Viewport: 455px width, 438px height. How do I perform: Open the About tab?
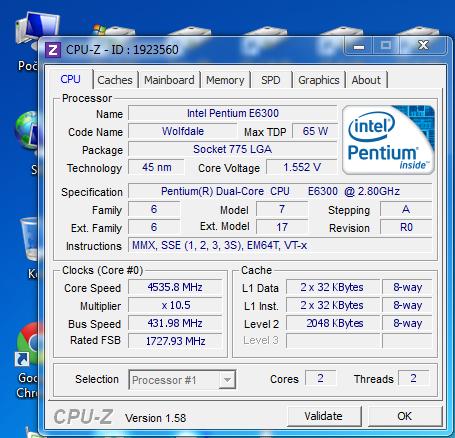click(366, 80)
